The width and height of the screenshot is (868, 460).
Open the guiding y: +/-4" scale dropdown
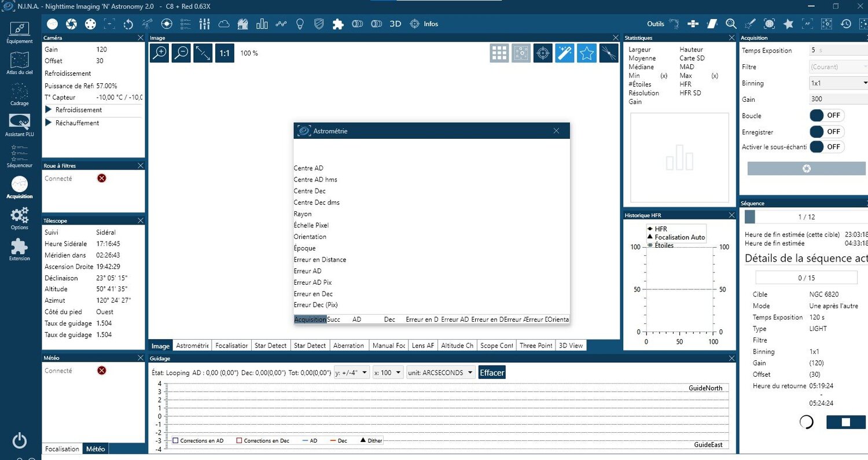click(x=352, y=373)
